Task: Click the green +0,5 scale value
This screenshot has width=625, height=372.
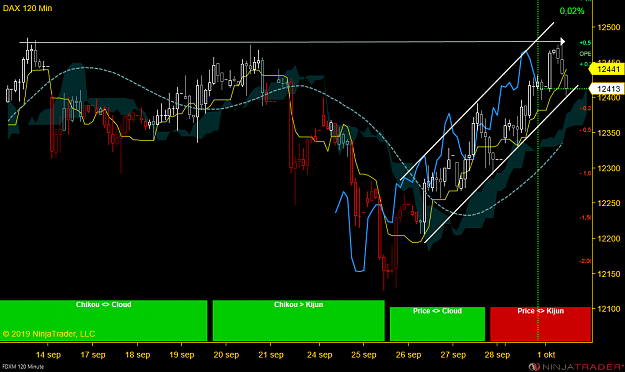Action: (586, 43)
